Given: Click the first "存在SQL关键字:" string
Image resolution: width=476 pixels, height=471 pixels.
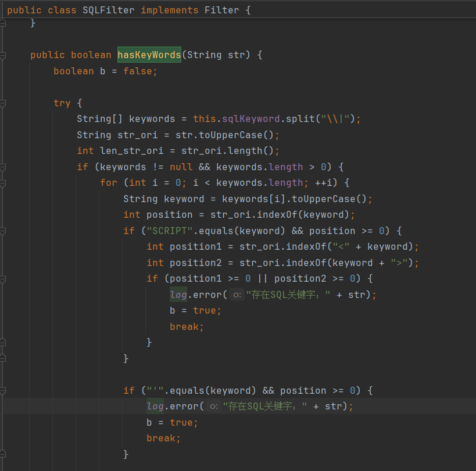Looking at the screenshot, I should coord(288,295).
